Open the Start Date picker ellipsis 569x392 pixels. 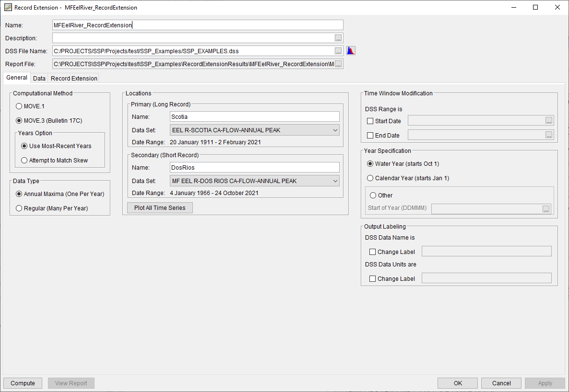point(548,121)
